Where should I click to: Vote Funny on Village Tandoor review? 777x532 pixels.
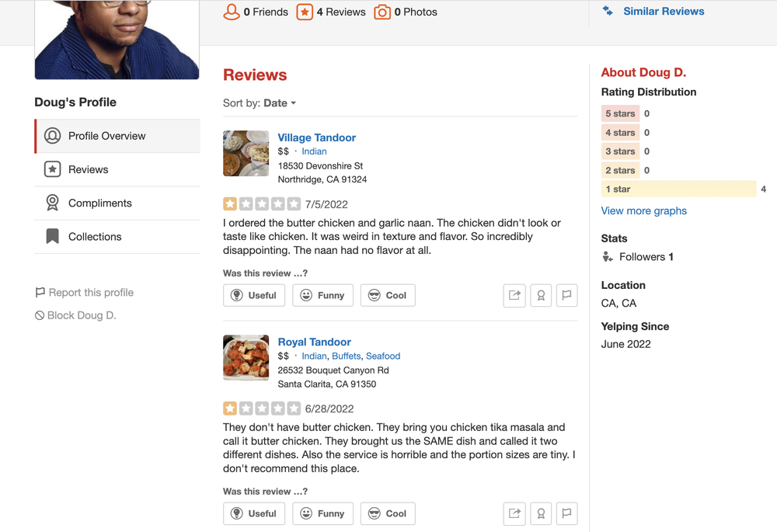click(322, 295)
